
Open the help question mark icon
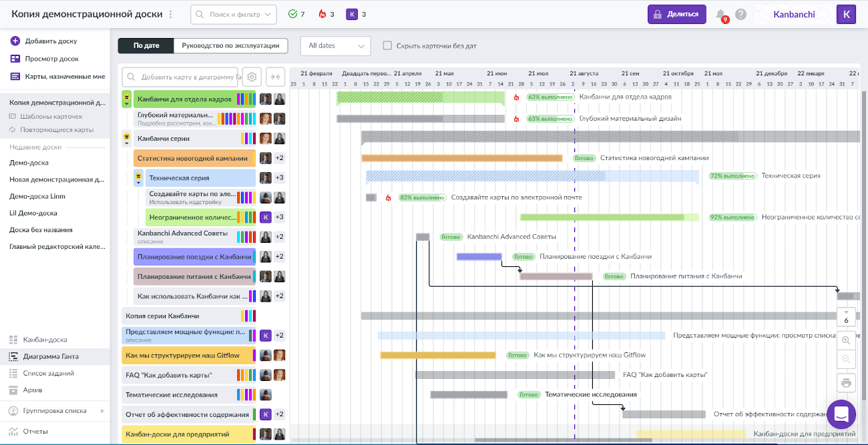tap(740, 14)
